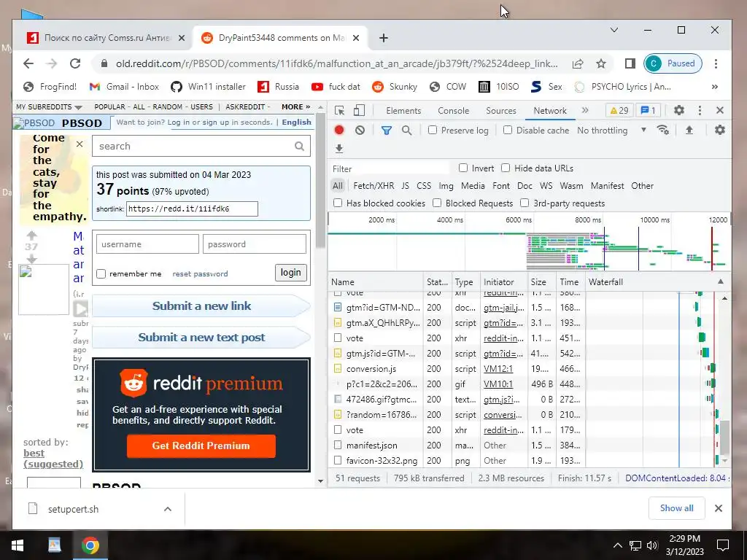
Task: Share this page icon in address bar
Action: coord(578,63)
